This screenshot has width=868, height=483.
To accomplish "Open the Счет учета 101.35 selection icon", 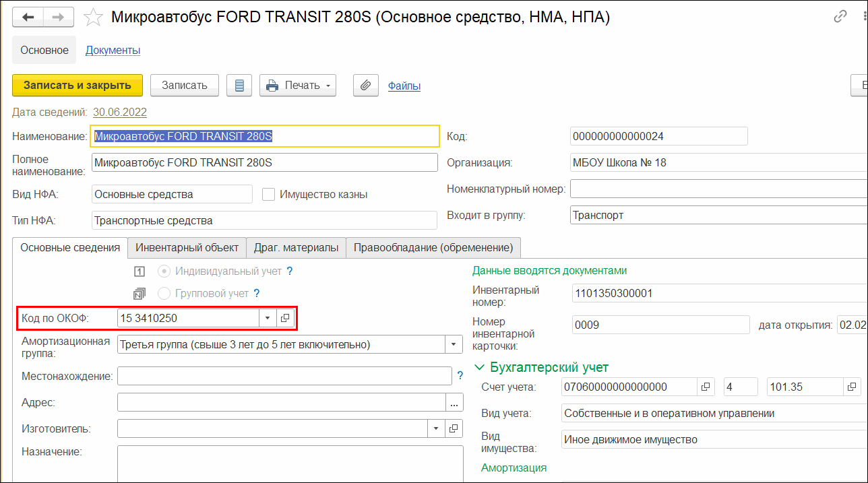I will [x=852, y=387].
